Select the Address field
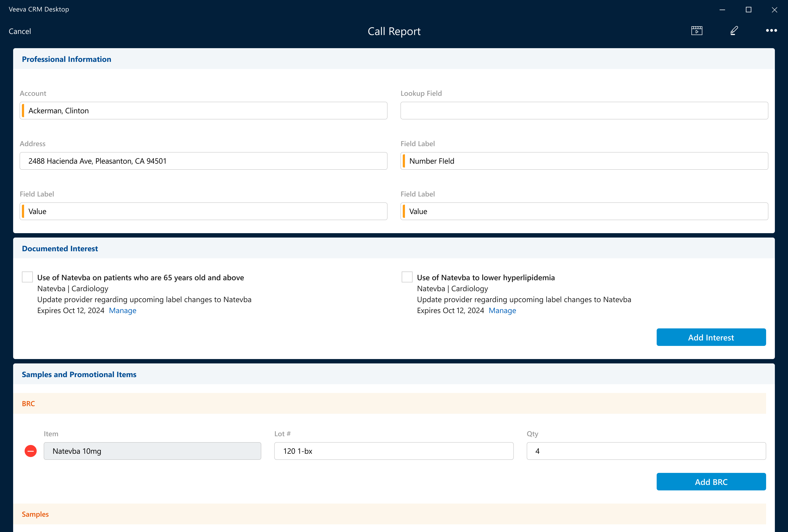The image size is (788, 532). point(204,161)
